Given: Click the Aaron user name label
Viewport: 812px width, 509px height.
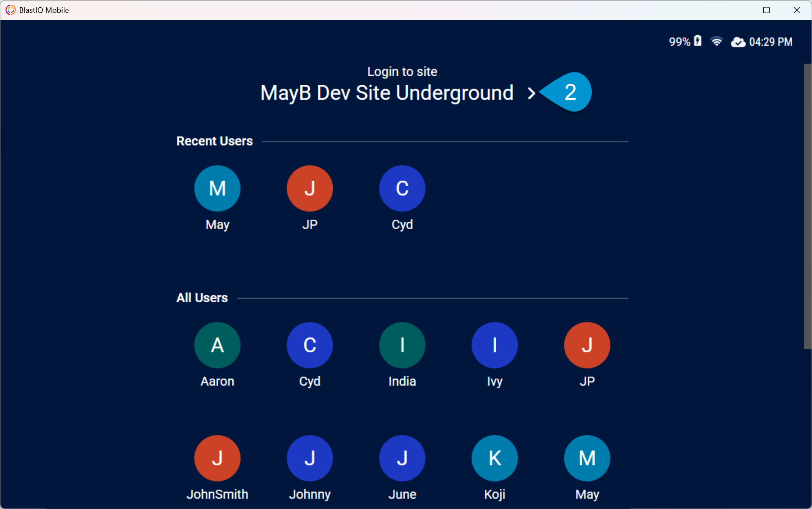Looking at the screenshot, I should (x=217, y=381).
